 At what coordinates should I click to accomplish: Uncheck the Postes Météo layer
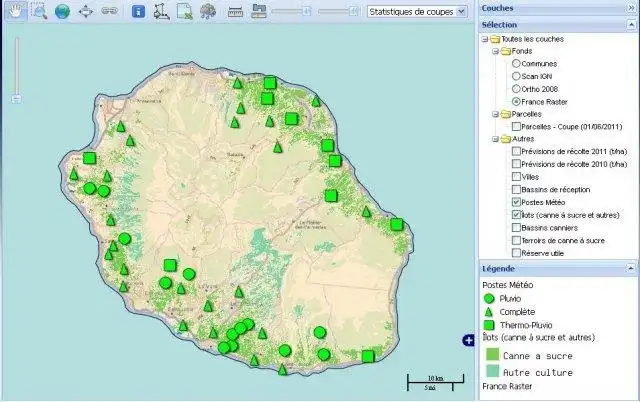pos(516,202)
